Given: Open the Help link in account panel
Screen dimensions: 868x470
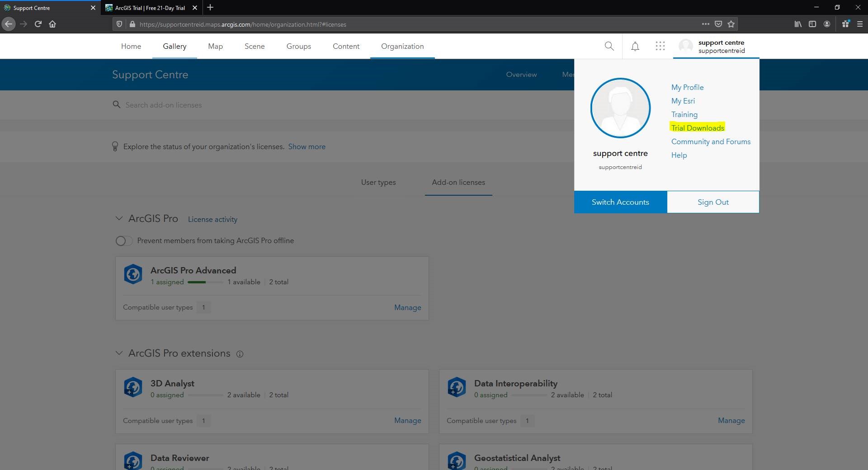Looking at the screenshot, I should tap(679, 155).
